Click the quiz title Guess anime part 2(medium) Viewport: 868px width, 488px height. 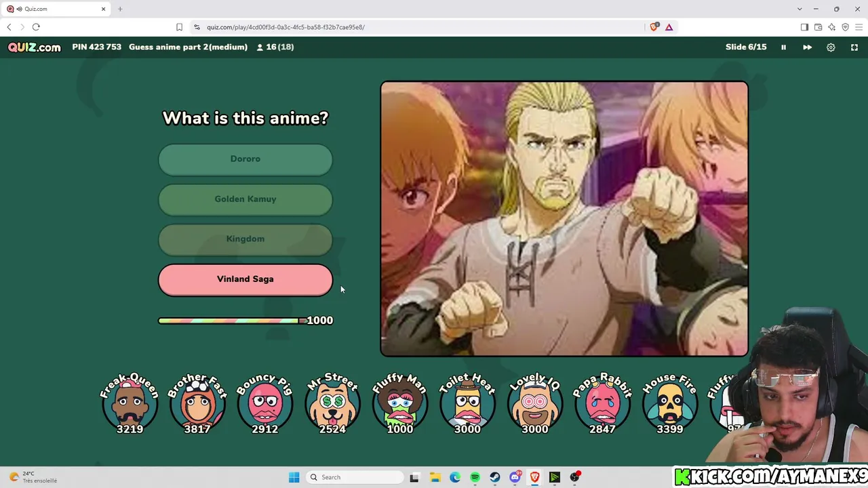coord(188,47)
